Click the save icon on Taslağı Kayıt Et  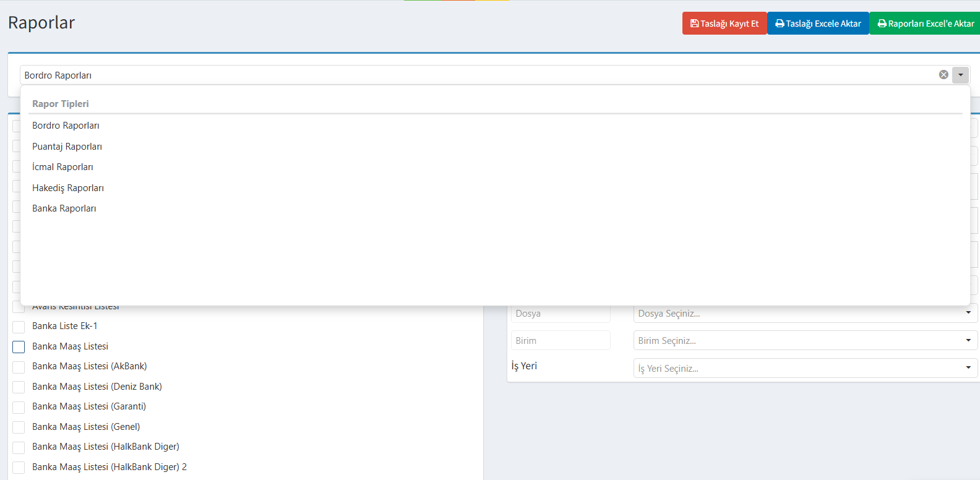695,24
